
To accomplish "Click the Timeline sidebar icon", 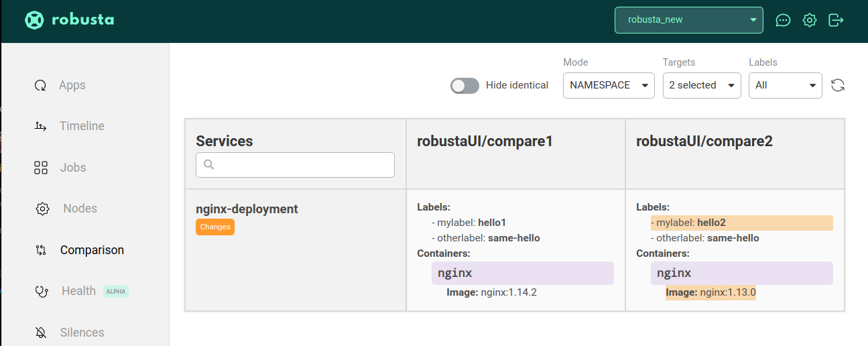I will [x=40, y=126].
